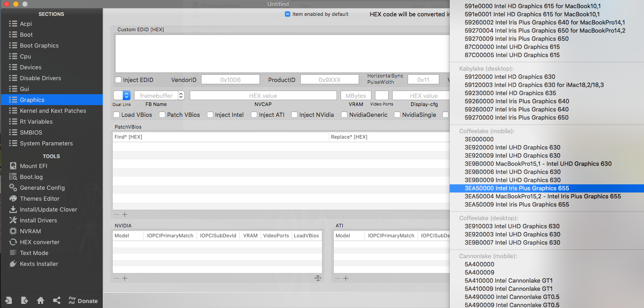
Task: Click the LoadVBios column header
Action: pyautogui.click(x=307, y=236)
